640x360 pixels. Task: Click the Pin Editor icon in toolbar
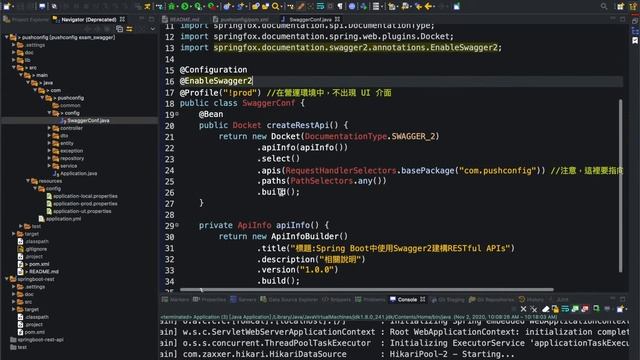pyautogui.click(x=456, y=6)
